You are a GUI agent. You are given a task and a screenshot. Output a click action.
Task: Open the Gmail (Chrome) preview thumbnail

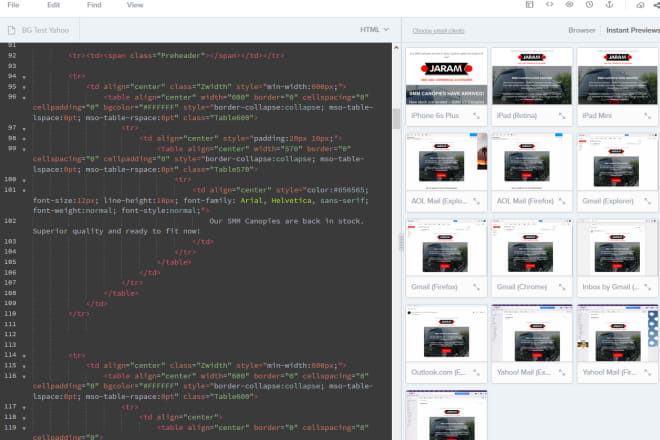532,248
